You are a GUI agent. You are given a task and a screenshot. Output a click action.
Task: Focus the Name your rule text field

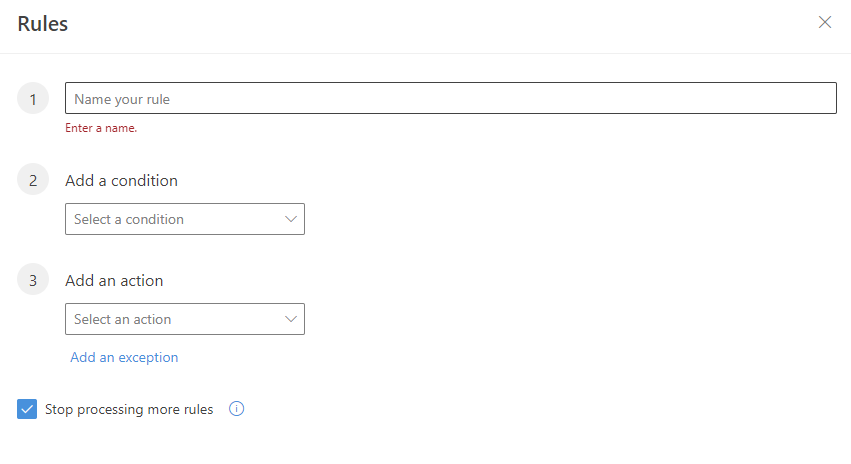point(451,98)
